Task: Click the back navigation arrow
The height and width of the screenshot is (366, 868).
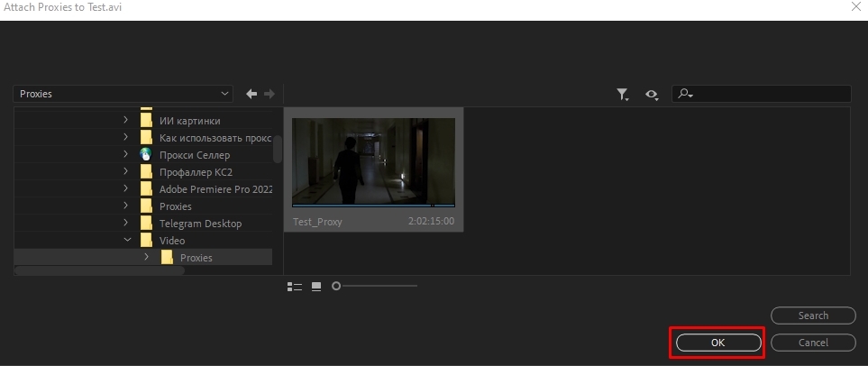Action: coord(251,94)
